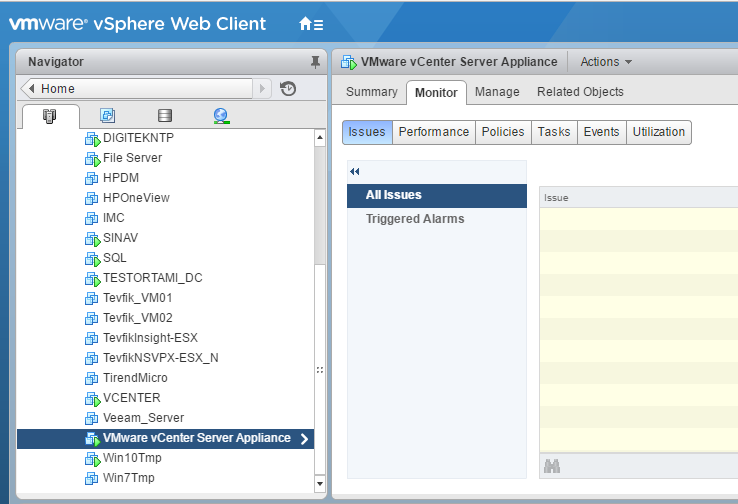Click the binoculars find icon below issue list
Viewport: 738px width, 504px height.
[x=552, y=466]
